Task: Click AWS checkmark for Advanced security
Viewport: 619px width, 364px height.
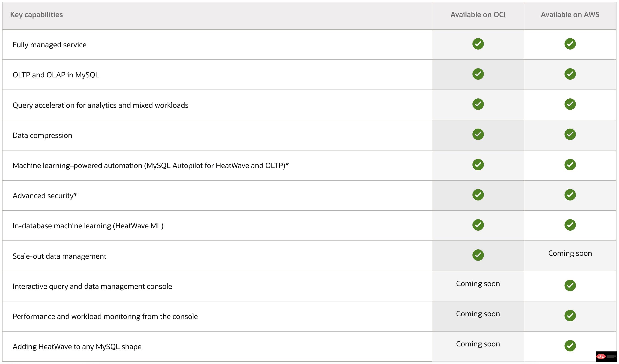Action: pyautogui.click(x=570, y=195)
